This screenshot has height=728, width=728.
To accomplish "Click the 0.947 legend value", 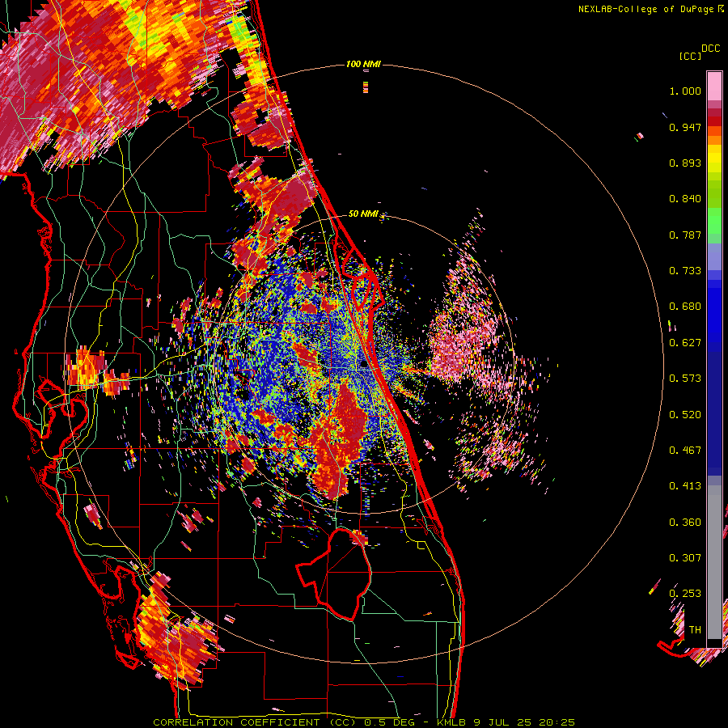I will (x=685, y=127).
